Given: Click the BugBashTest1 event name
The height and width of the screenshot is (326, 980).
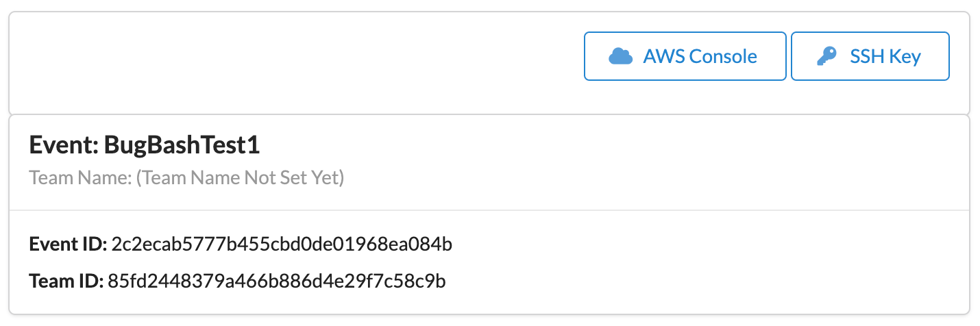Looking at the screenshot, I should tap(182, 145).
